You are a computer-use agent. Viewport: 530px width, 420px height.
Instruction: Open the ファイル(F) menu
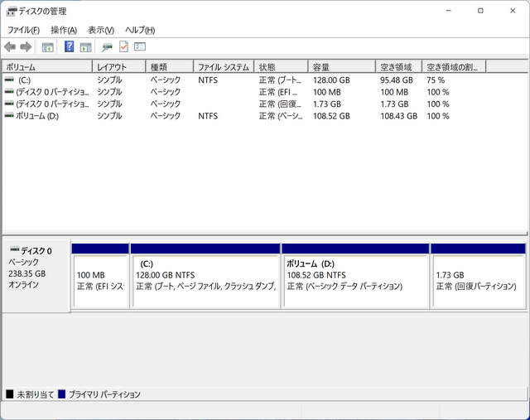[x=23, y=30]
